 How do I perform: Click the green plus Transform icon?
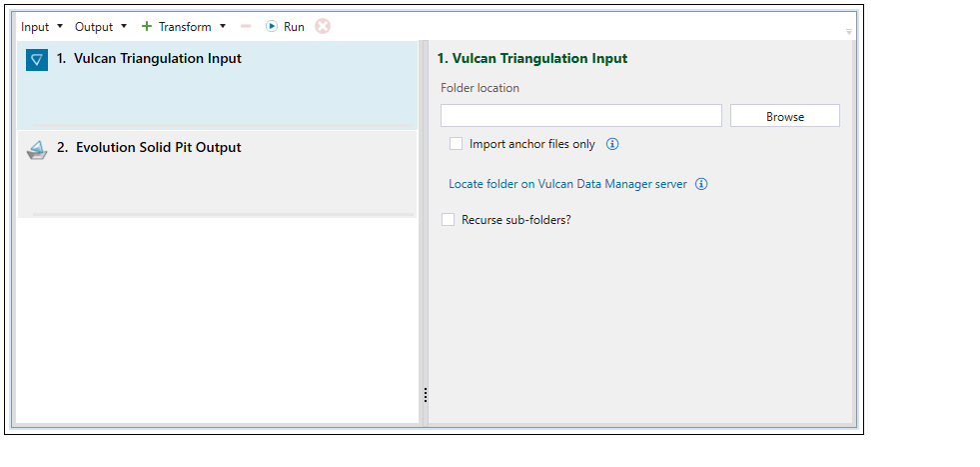(x=147, y=27)
